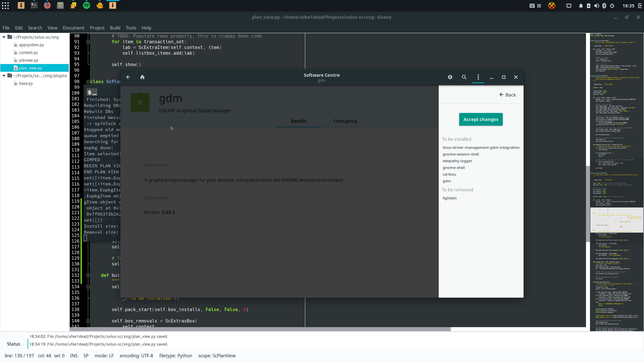The width and height of the screenshot is (644, 362).
Task: Open the View menu in Geany
Action: pyautogui.click(x=52, y=28)
